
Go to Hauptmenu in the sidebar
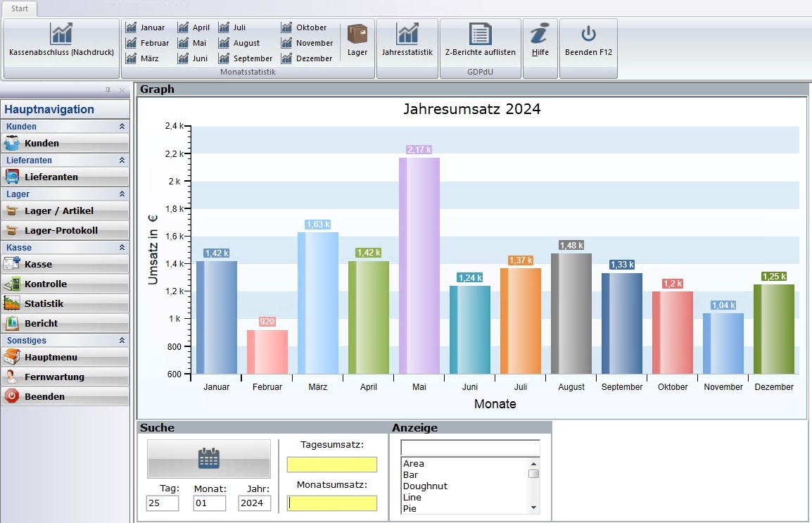65,357
